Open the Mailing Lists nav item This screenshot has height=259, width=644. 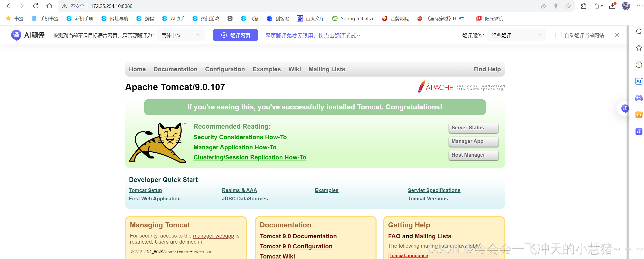coord(327,69)
